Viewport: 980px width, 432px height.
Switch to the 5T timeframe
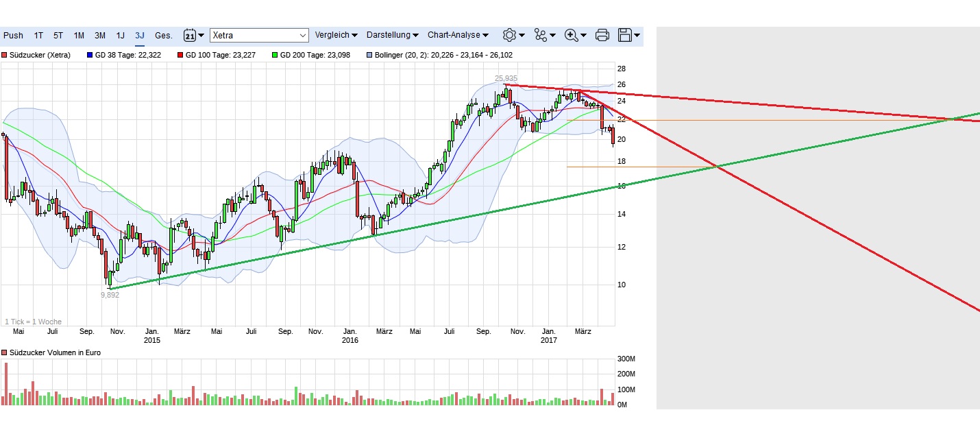58,35
